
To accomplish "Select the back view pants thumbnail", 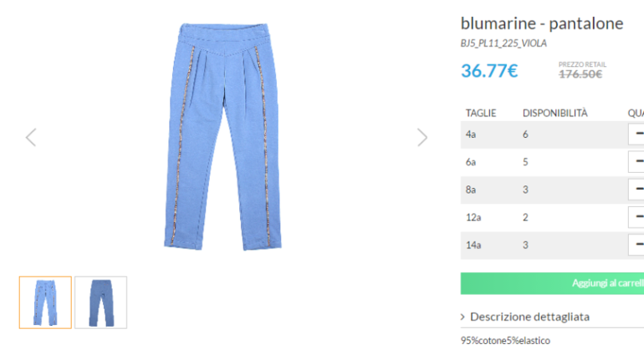I will click(100, 302).
